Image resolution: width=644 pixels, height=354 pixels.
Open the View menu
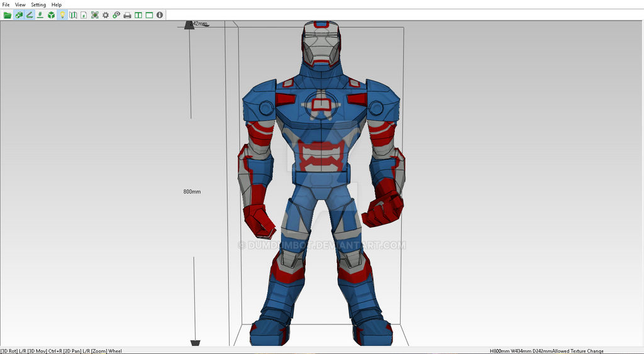[20, 4]
